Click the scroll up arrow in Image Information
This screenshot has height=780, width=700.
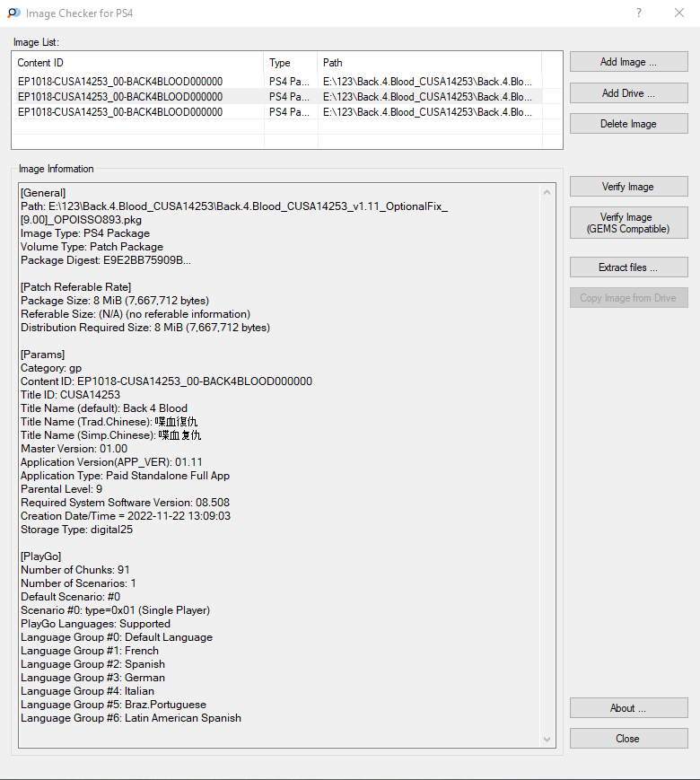click(547, 192)
